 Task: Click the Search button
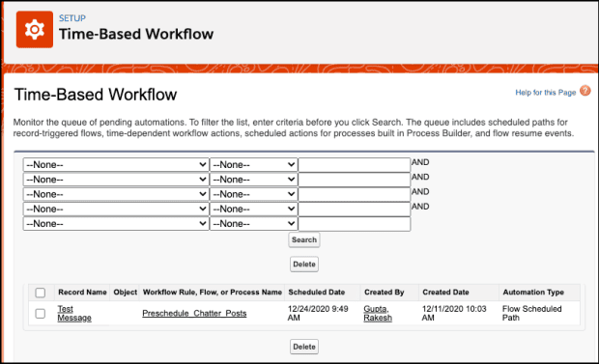pos(304,239)
